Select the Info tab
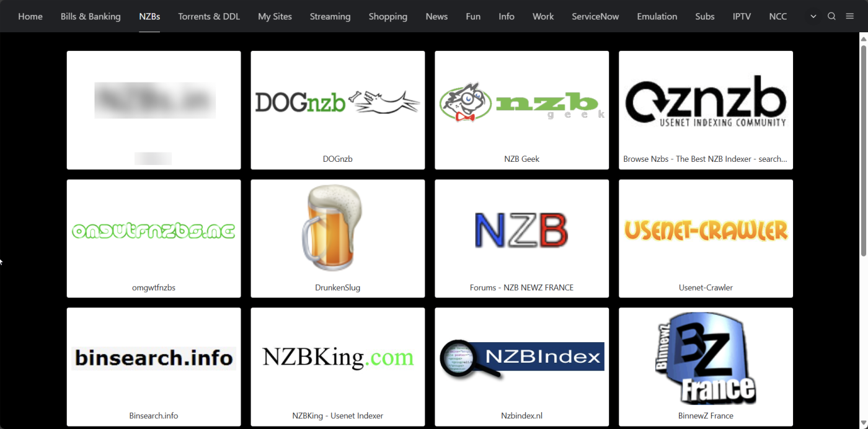The height and width of the screenshot is (429, 868). click(507, 16)
